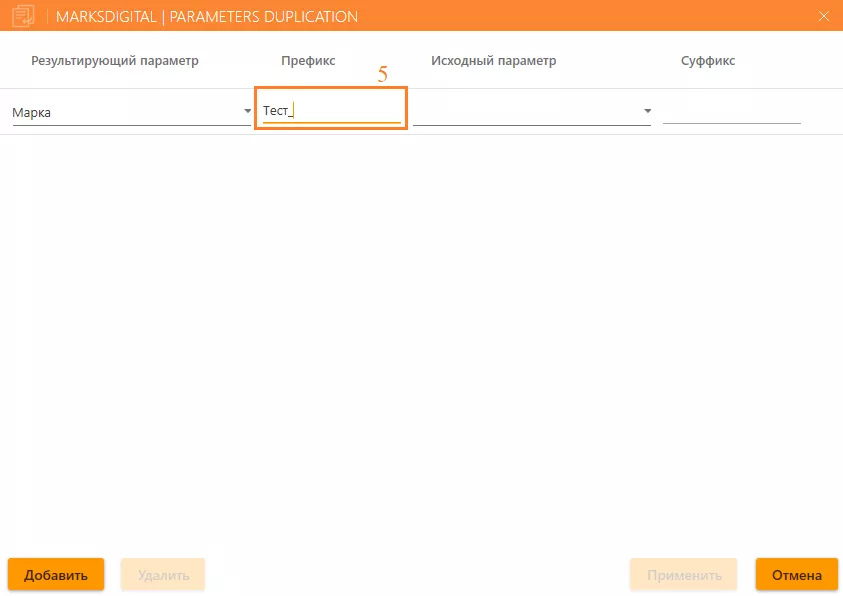Expand the arrow next to Марка field

248,112
